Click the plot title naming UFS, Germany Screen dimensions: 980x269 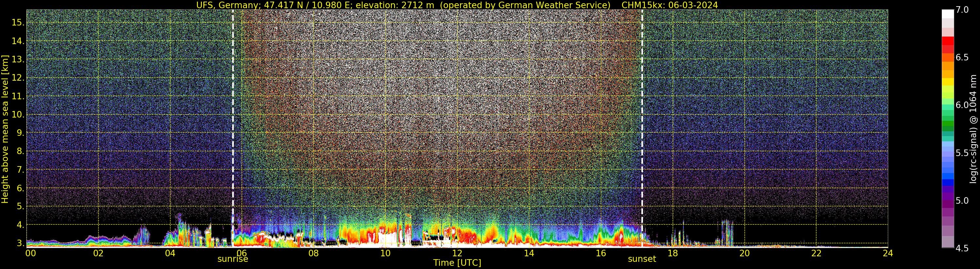click(x=457, y=5)
